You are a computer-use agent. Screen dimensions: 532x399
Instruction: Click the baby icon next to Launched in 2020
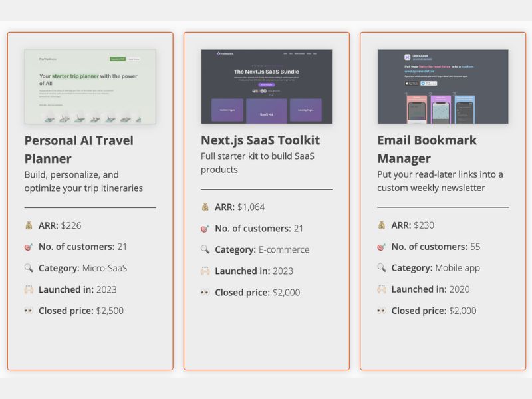point(382,289)
